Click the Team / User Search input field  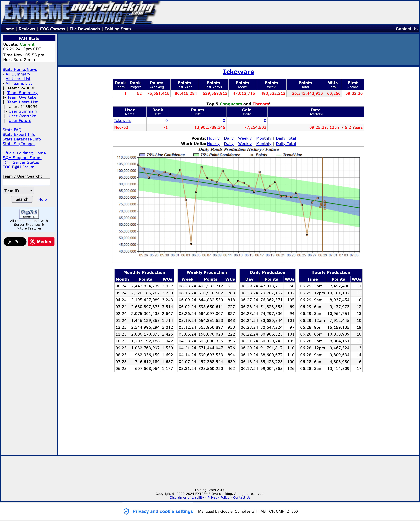point(26,182)
